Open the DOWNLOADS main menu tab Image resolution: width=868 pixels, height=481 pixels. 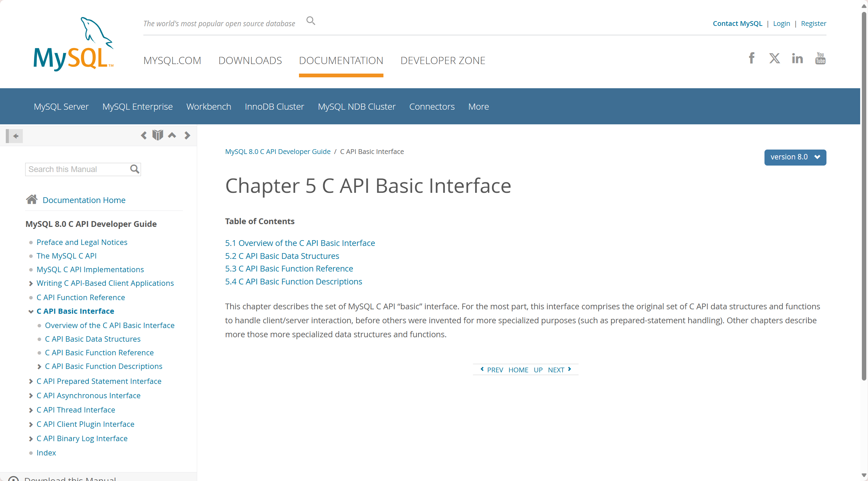tap(250, 60)
